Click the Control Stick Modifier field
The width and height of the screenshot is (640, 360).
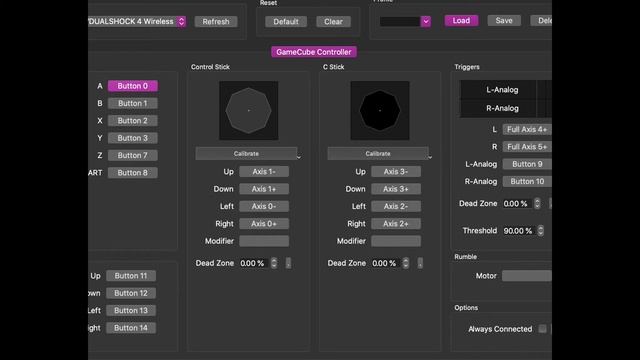[264, 241]
